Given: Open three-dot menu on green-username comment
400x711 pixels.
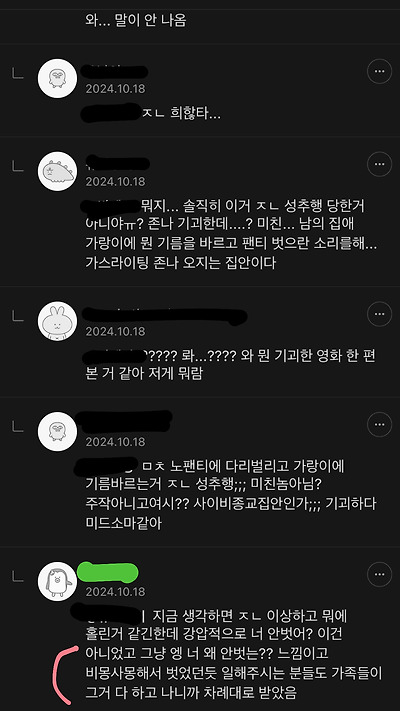Looking at the screenshot, I should (x=379, y=575).
